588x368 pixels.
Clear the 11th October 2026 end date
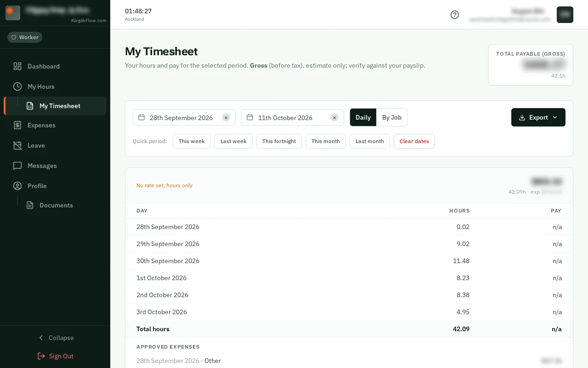pyautogui.click(x=334, y=117)
